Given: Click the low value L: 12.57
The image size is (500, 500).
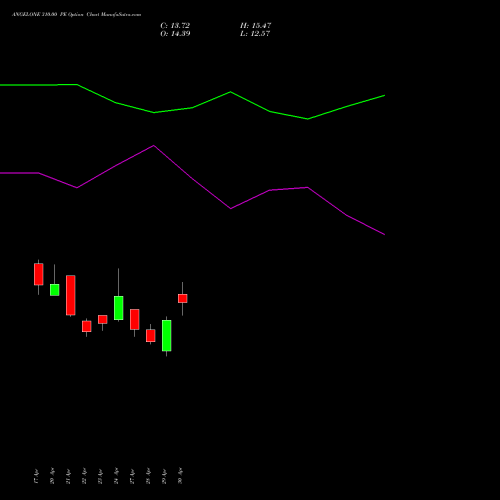Looking at the screenshot, I should pyautogui.click(x=255, y=34).
